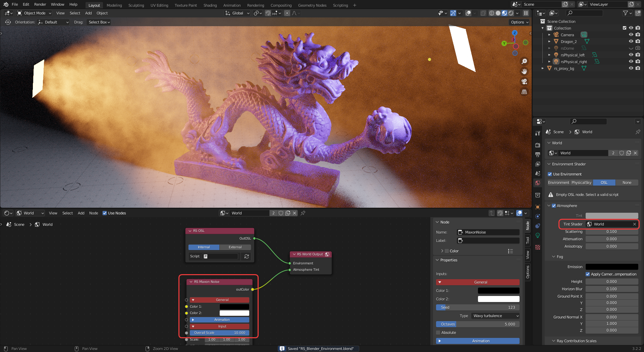644x352 pixels.
Task: Open the Render menu
Action: 40,4
